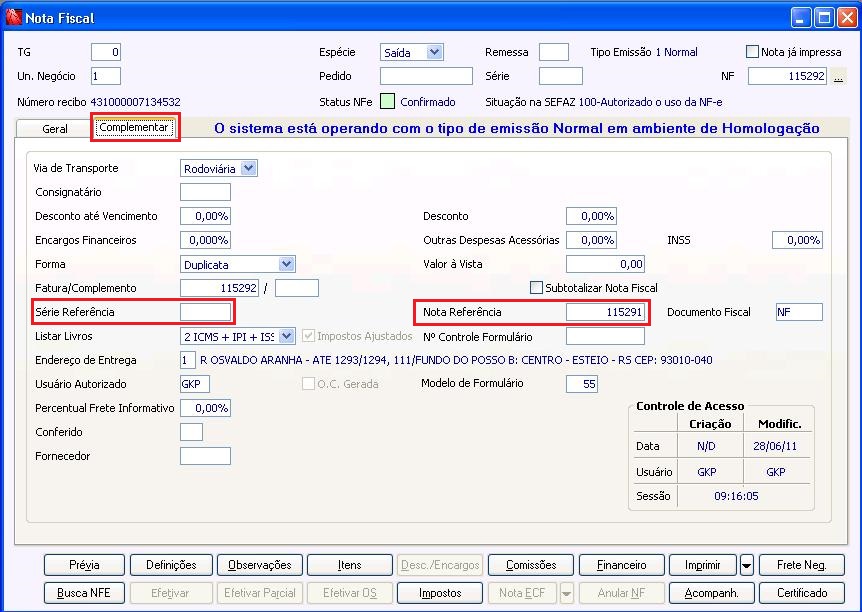Click the Efetivar OS button
The height and width of the screenshot is (612, 862).
pos(350,593)
